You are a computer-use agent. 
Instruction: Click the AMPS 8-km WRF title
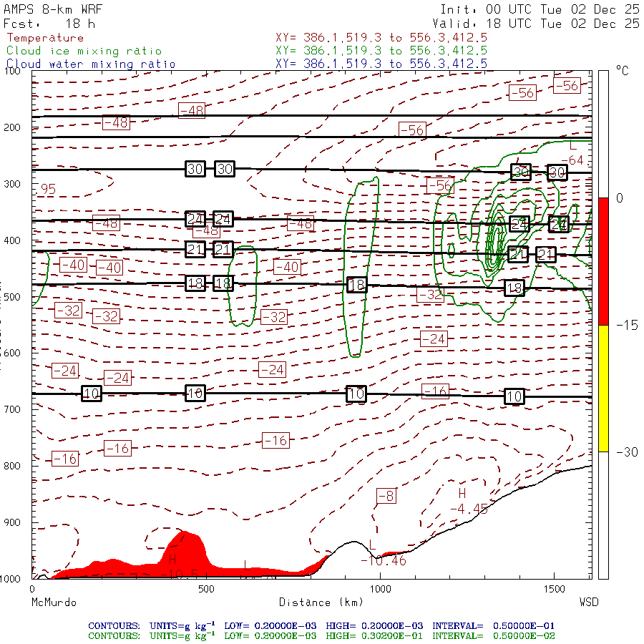tap(53, 9)
